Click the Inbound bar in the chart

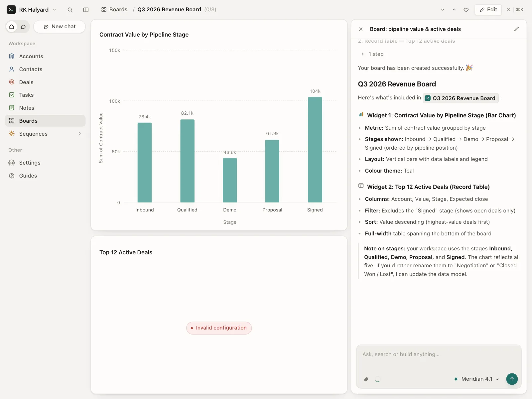(x=145, y=163)
